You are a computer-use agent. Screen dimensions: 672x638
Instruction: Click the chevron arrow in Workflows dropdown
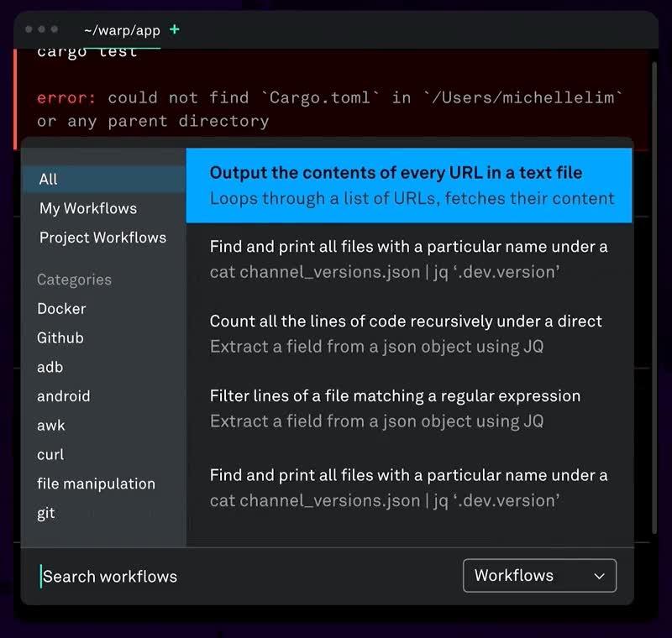tap(599, 576)
